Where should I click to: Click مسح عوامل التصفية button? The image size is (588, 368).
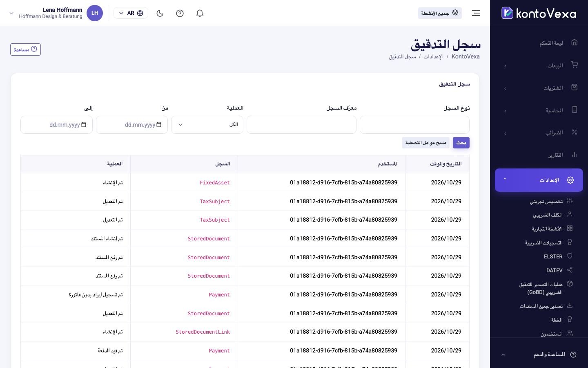point(425,143)
